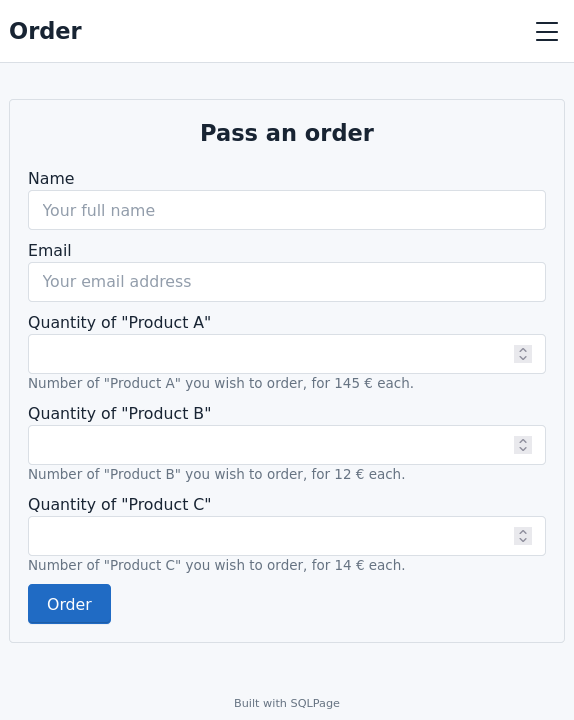Lower the Product C quantity using the down arrow
Screen dimensions: 574x720
523,540
